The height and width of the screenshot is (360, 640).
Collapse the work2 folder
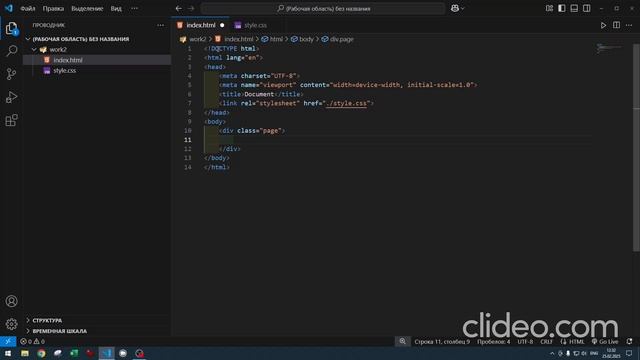(34, 49)
